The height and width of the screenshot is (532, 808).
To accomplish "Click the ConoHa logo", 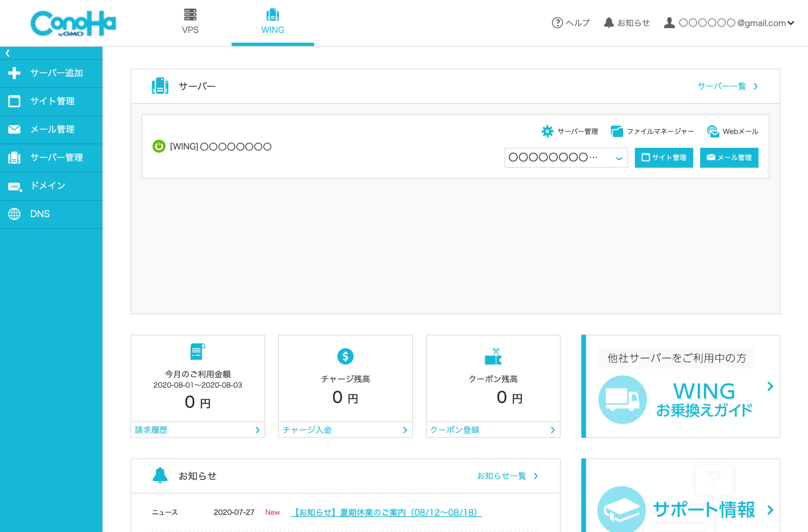I will click(73, 23).
